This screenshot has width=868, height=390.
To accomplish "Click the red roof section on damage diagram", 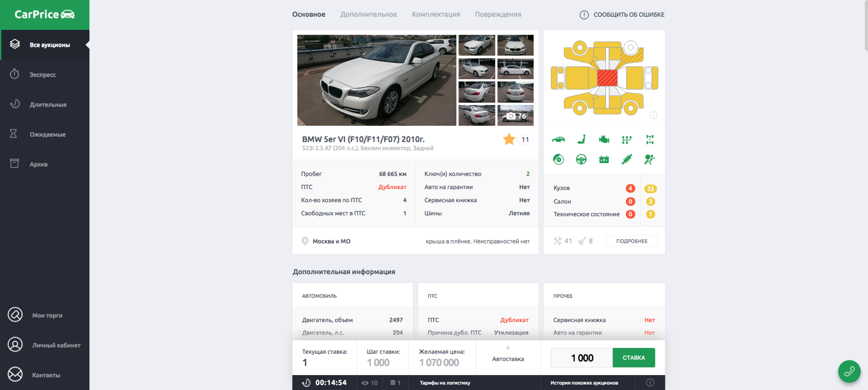I will click(x=607, y=78).
